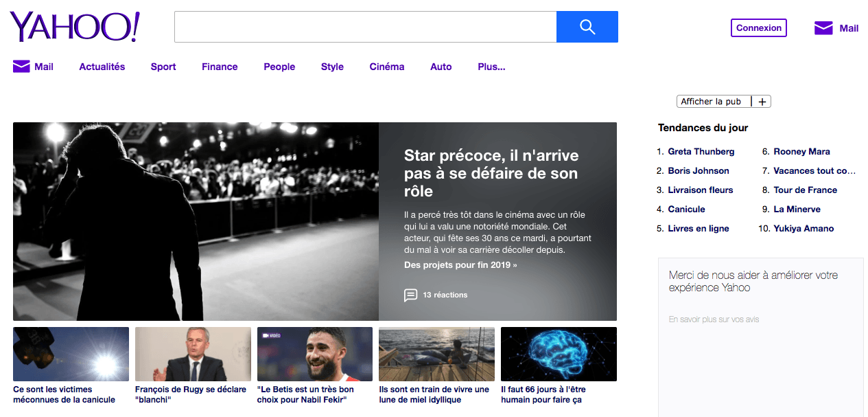
Task: Select trending topic Vacances tout co…
Action: pyautogui.click(x=815, y=171)
